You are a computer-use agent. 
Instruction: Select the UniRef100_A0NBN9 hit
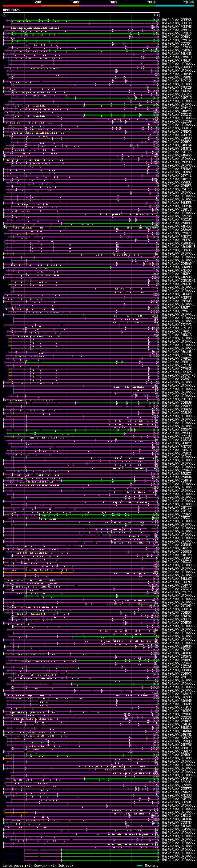click(176, 267)
